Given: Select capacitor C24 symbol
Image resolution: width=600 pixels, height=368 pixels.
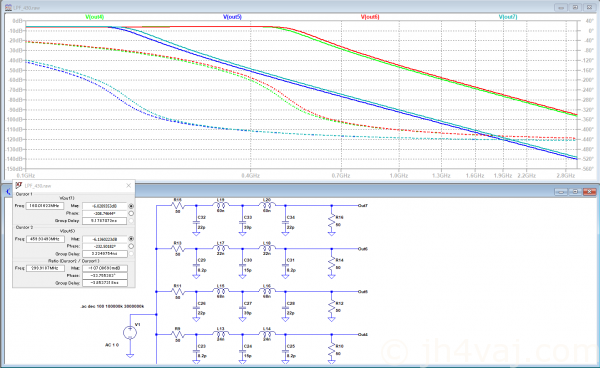Looking at the screenshot, I should coord(242,351).
